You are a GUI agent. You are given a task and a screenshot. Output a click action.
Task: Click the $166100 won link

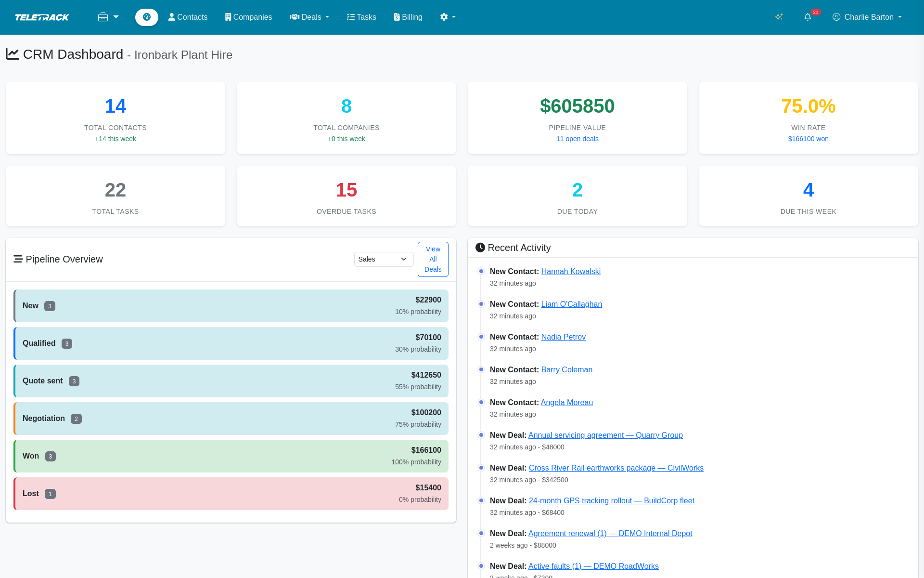tap(808, 139)
